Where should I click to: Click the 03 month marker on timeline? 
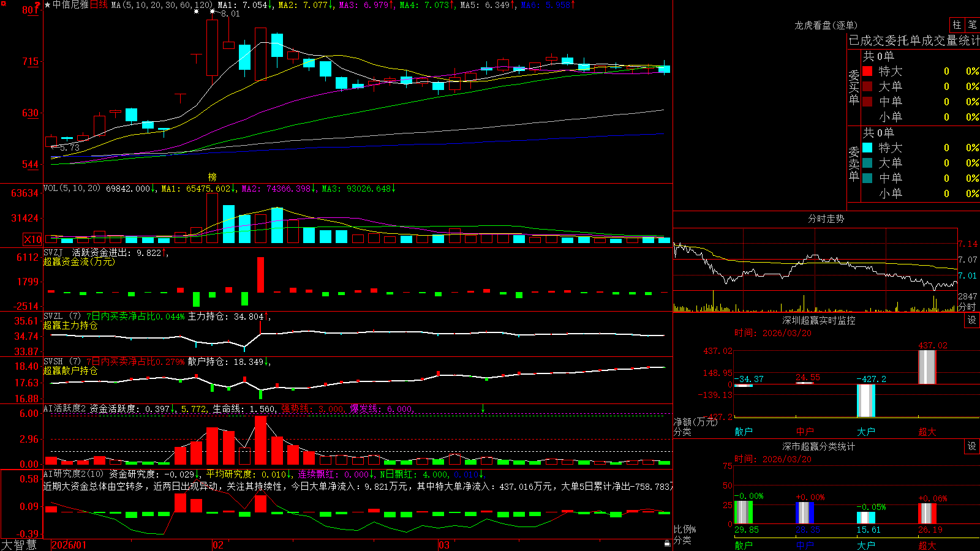(444, 545)
